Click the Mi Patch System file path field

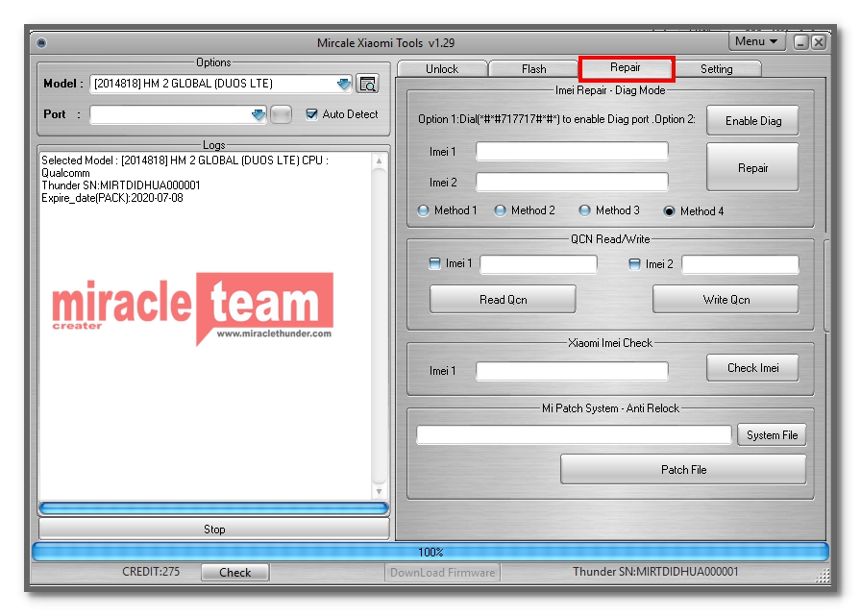[574, 434]
